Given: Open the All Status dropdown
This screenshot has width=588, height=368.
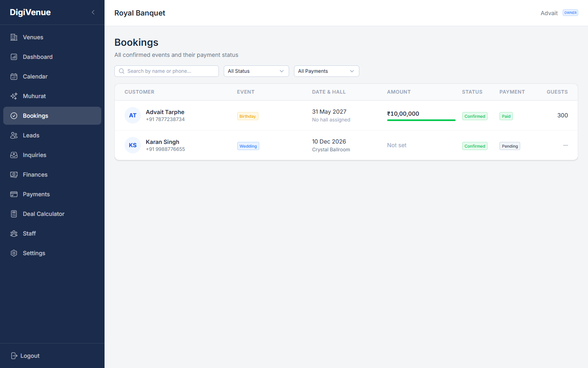Looking at the screenshot, I should tap(256, 71).
